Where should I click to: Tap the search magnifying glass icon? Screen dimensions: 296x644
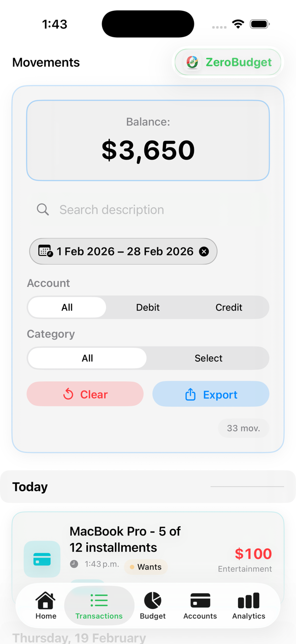click(43, 210)
